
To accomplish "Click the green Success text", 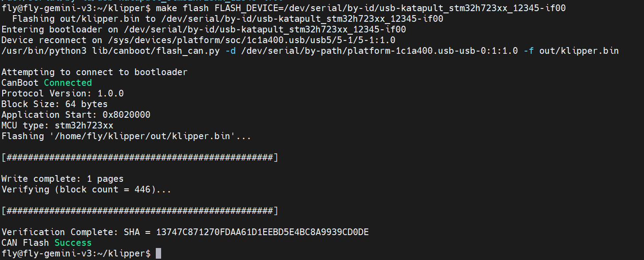I will click(73, 243).
